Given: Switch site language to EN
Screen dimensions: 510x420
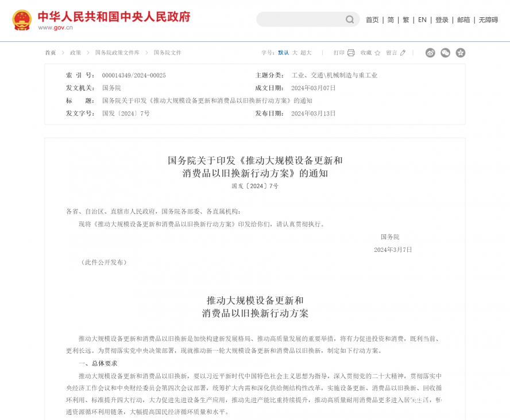Looking at the screenshot, I should 422,20.
